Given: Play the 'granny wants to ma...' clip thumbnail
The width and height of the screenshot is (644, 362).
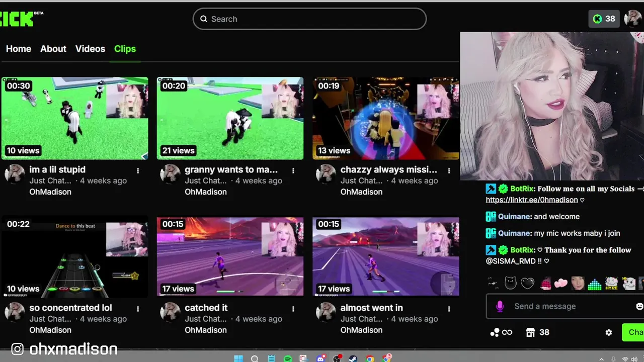Looking at the screenshot, I should pos(230,118).
